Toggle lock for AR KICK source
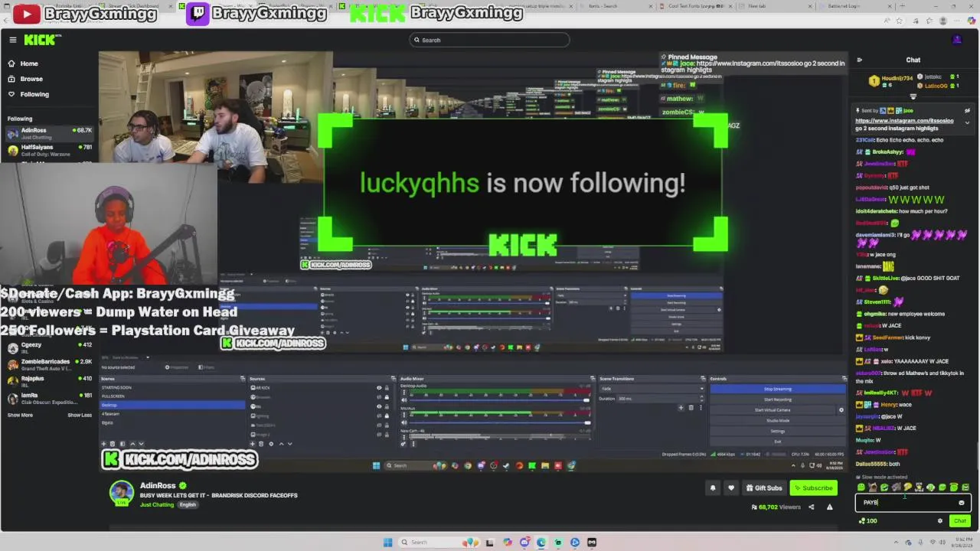Image resolution: width=980 pixels, height=551 pixels. [x=387, y=388]
